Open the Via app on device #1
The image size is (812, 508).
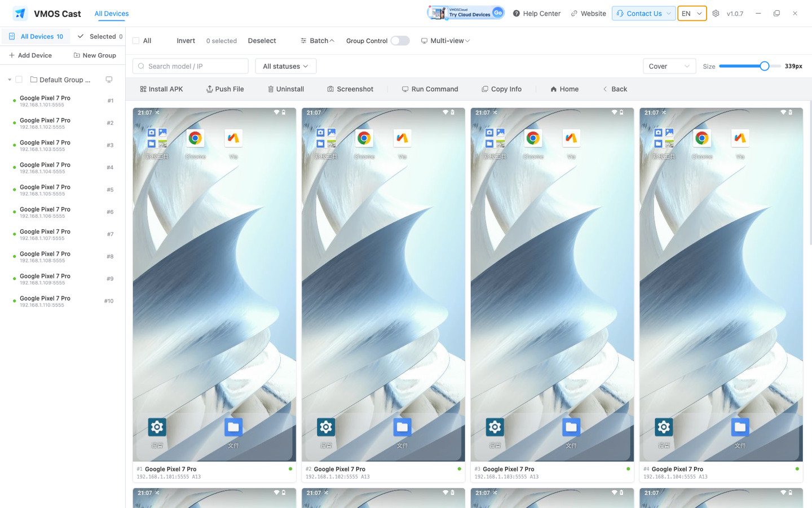coord(233,138)
